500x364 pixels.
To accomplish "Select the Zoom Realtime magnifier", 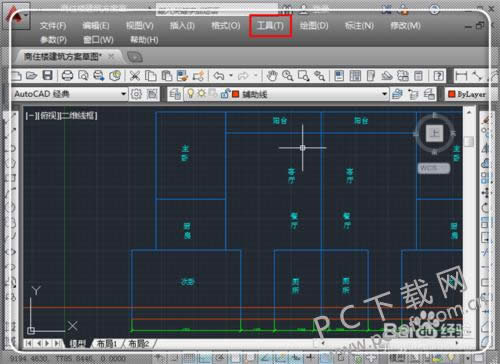I will [x=288, y=76].
